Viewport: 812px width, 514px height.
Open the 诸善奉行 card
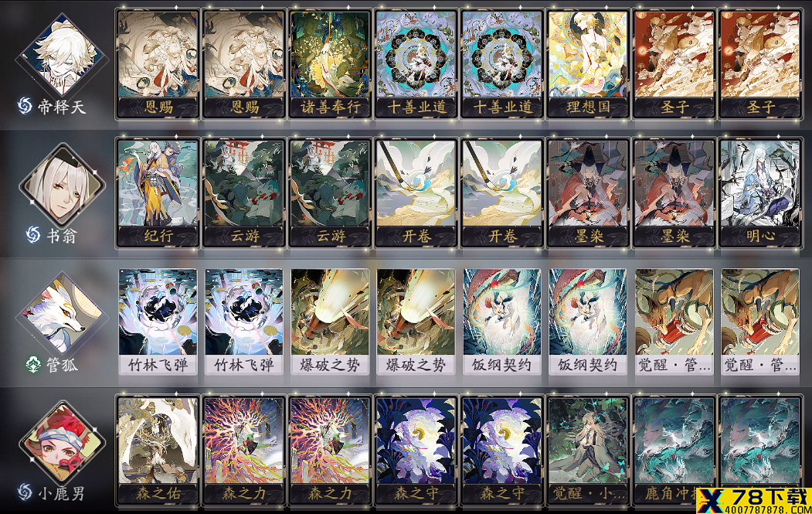tap(330, 64)
